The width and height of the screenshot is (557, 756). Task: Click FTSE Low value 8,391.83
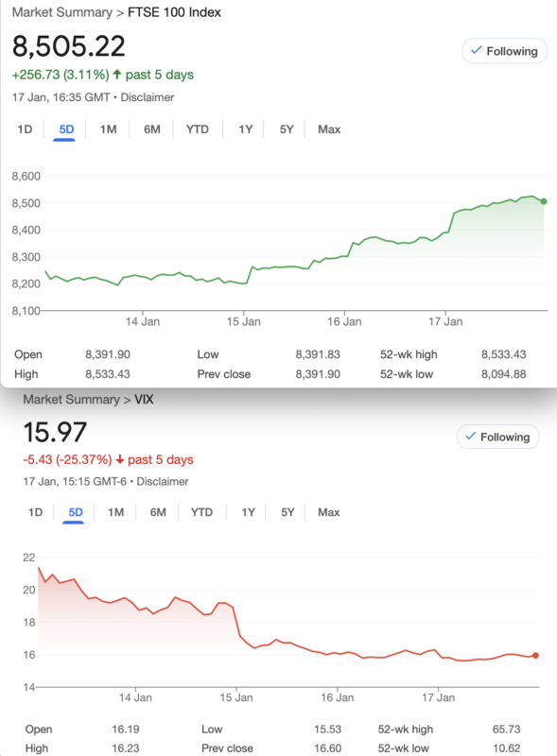[x=318, y=354]
